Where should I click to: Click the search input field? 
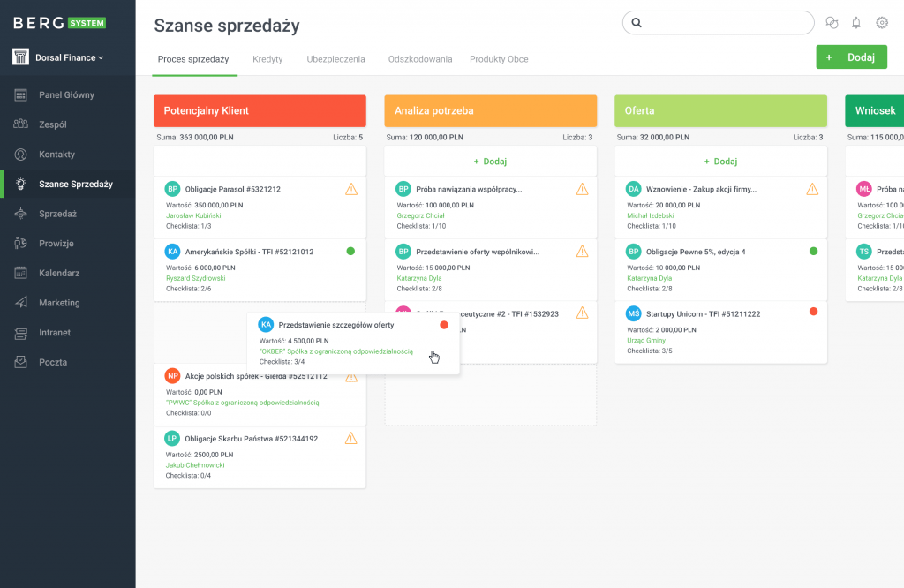click(x=719, y=22)
